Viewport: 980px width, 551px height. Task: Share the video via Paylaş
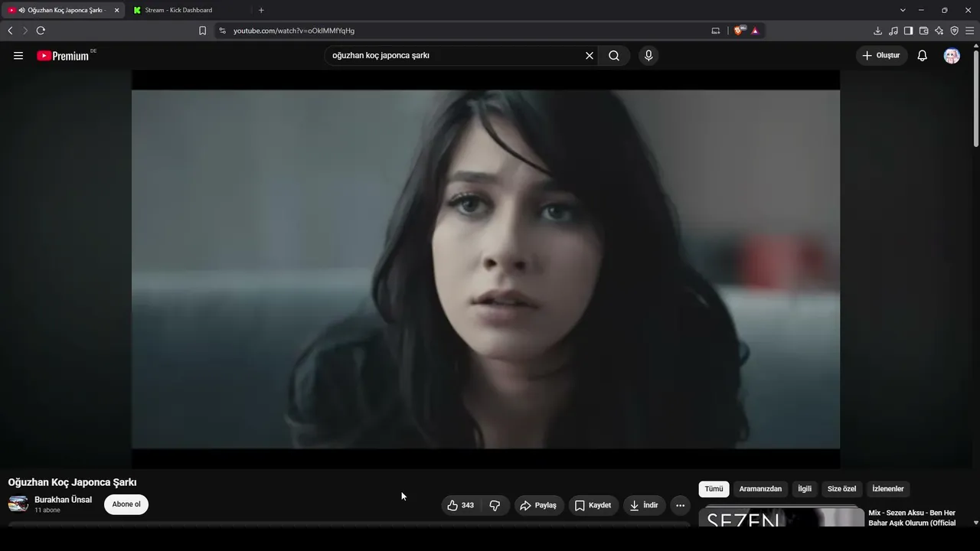(x=539, y=505)
